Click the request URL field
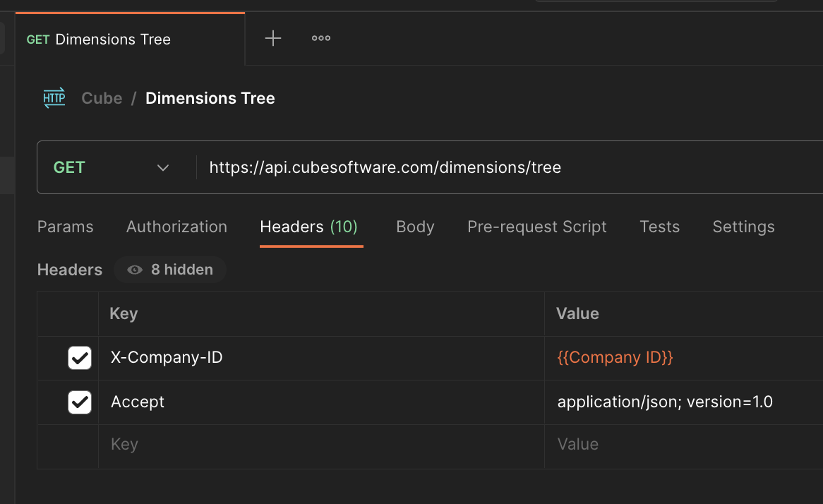This screenshot has height=504, width=823. pos(494,168)
